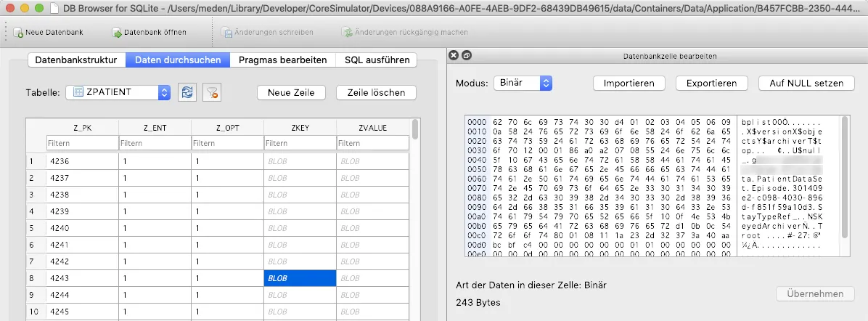Sort by the ZVALUE column header
Image resolution: width=868 pixels, height=321 pixels.
[372, 128]
